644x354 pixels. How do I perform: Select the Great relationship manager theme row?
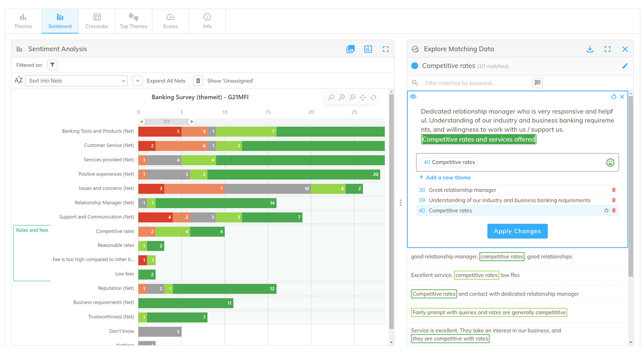click(517, 190)
